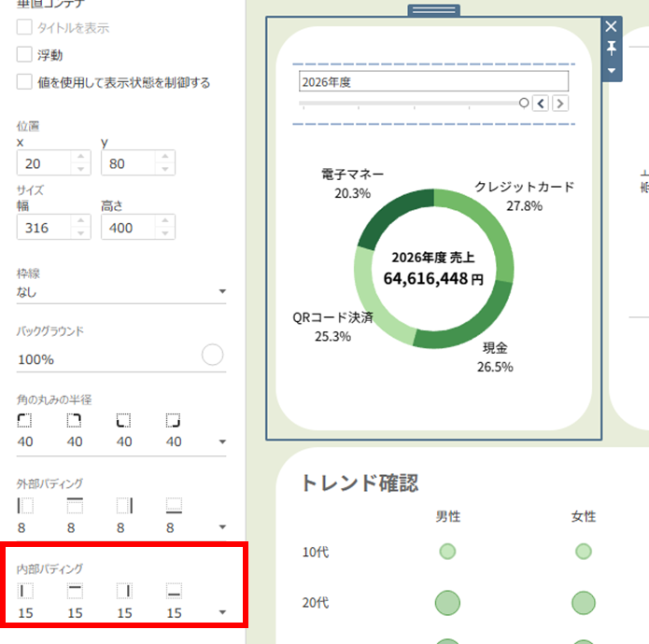Click the outer padding bottom-side icon
Screen dimensions: 649x644
coord(174,505)
